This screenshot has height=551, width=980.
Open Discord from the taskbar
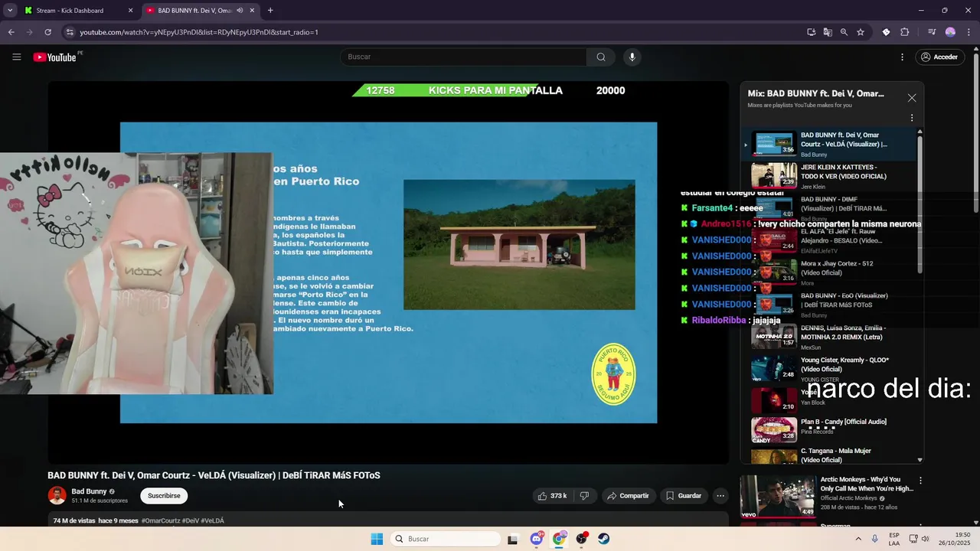tap(537, 539)
